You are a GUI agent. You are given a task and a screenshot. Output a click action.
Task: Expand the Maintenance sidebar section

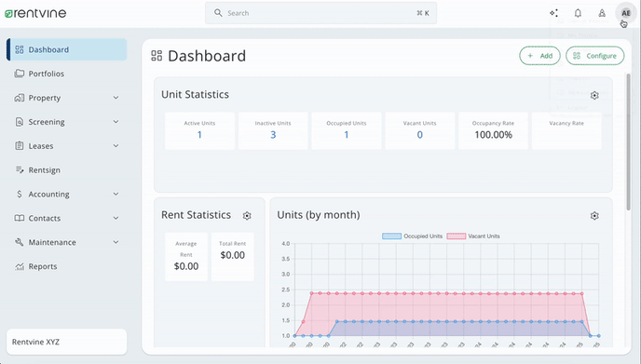(x=67, y=242)
